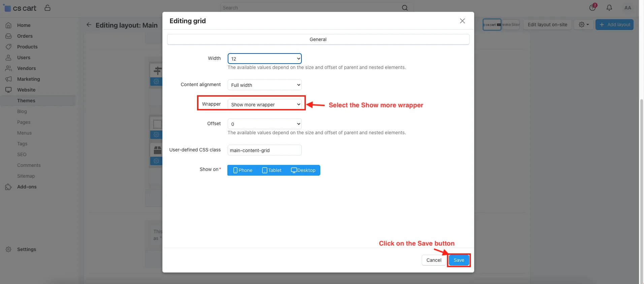Open Website section
Viewport: 644px width, 284px height.
click(x=26, y=90)
